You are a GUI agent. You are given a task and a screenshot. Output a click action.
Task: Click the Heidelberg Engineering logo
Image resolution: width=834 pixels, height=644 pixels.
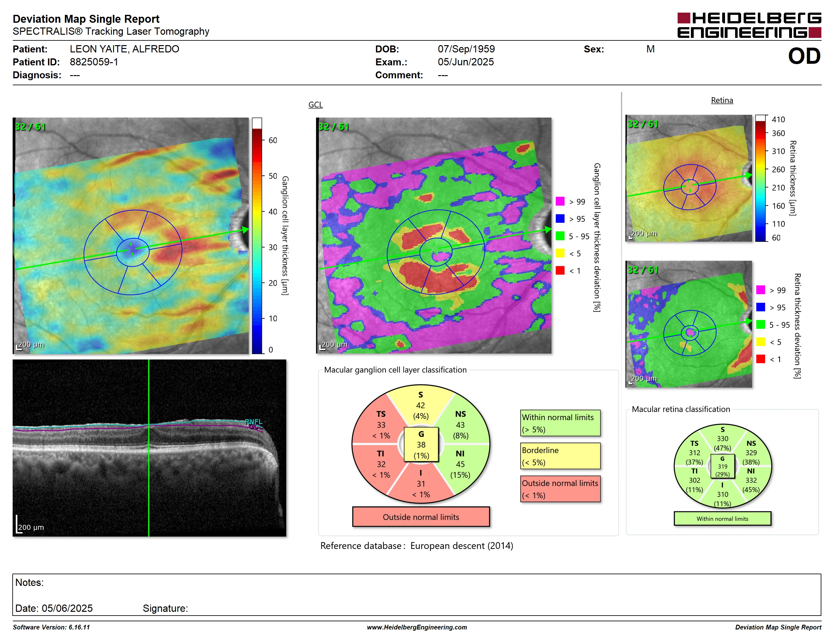click(749, 25)
